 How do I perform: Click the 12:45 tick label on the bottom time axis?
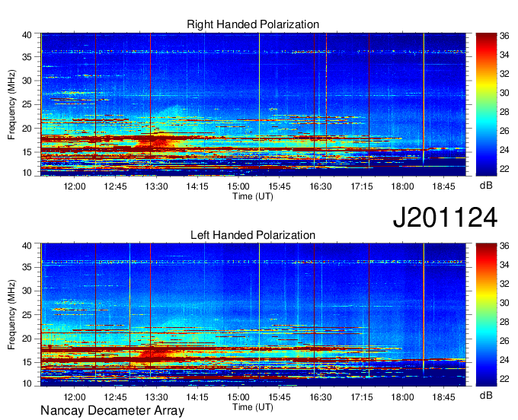[x=115, y=397]
